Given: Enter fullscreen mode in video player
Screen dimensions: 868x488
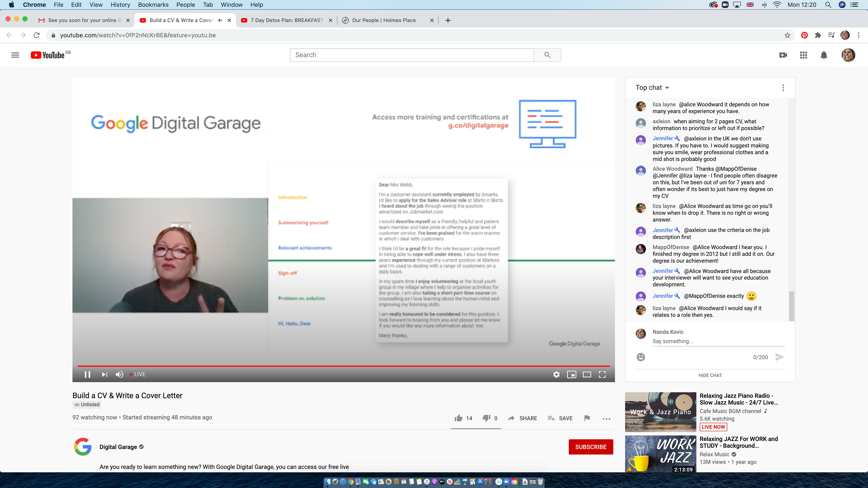Looking at the screenshot, I should tap(602, 374).
